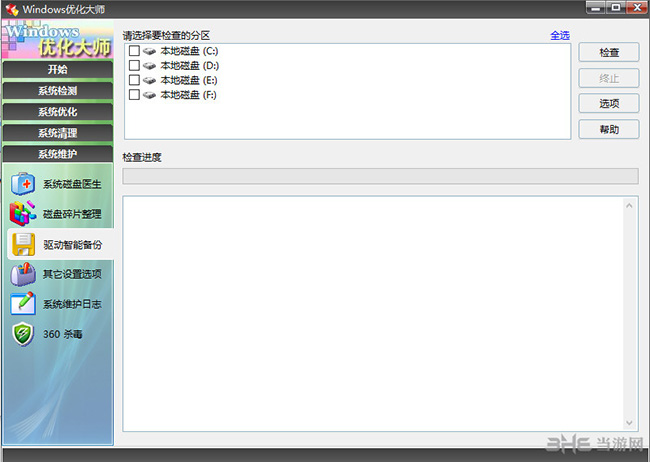Screen dimensions: 650x462
Task: Check the 本地磁盘 (C:) checkbox
Action: pos(134,51)
